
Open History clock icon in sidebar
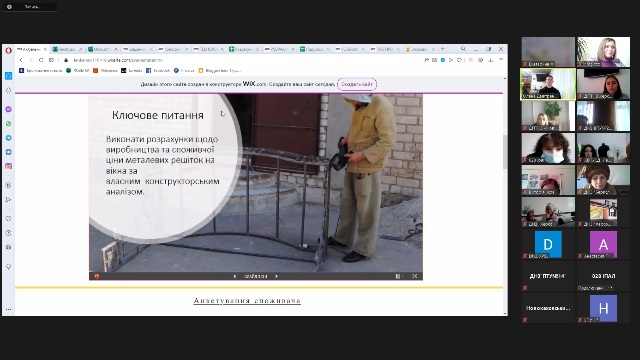click(x=8, y=233)
